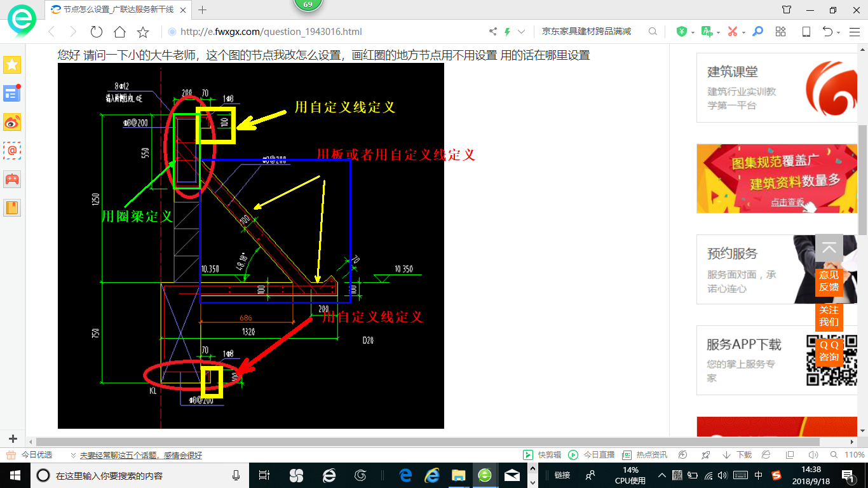Click the 预约服务 banner

point(777,269)
